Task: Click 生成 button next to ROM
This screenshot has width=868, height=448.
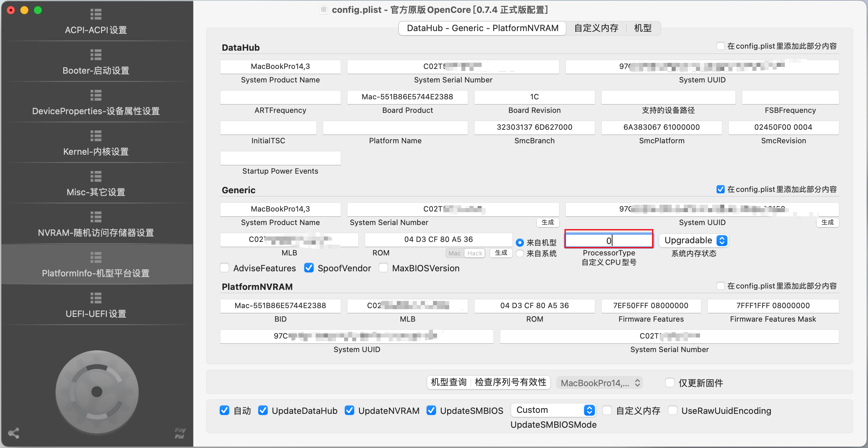Action: [501, 253]
